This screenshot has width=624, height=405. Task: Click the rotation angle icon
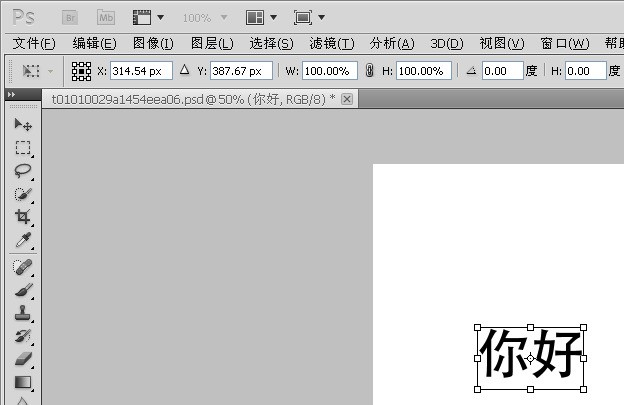(x=471, y=71)
